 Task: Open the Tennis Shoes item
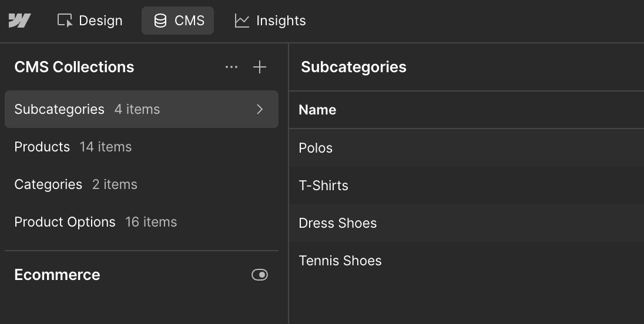[x=340, y=261]
